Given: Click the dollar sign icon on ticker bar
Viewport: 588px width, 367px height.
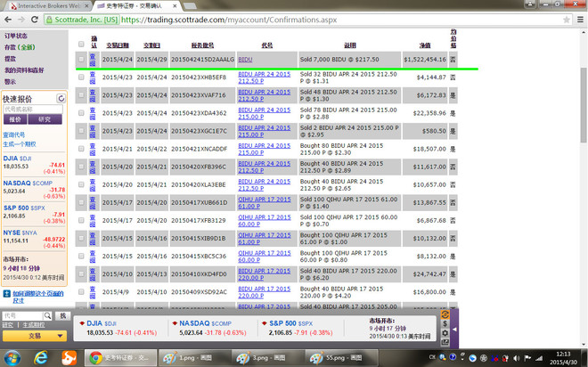Looking at the screenshot, I should [x=445, y=324].
